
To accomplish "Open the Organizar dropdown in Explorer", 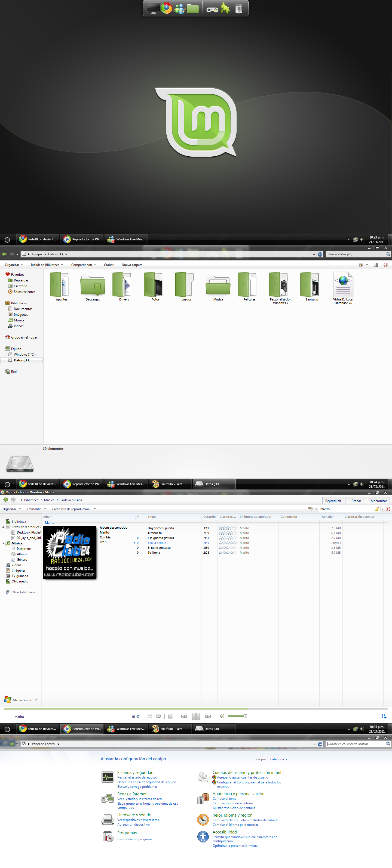I will tap(14, 265).
